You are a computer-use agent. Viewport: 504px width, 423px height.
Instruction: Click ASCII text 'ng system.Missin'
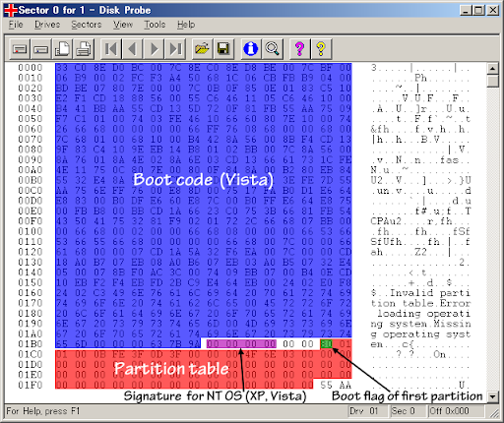421,324
